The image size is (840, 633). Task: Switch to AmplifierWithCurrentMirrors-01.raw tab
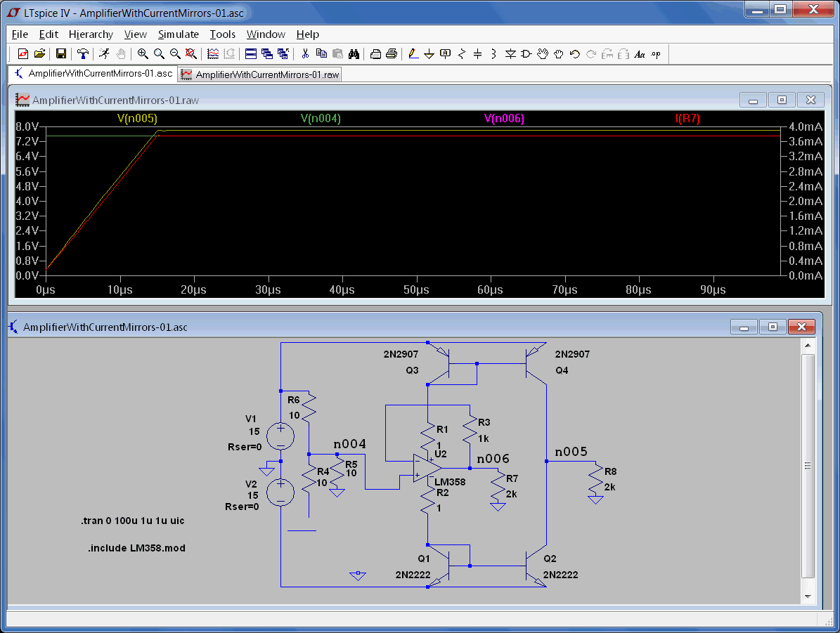[260, 74]
